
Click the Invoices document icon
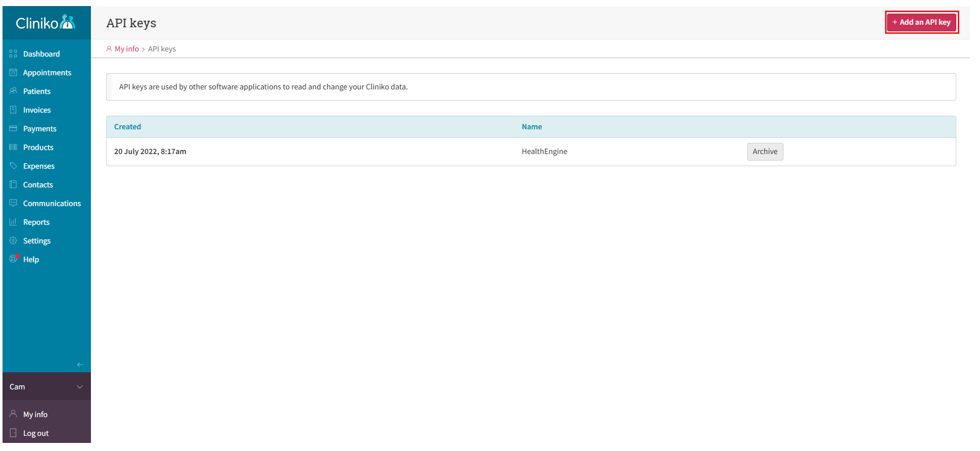click(x=13, y=110)
